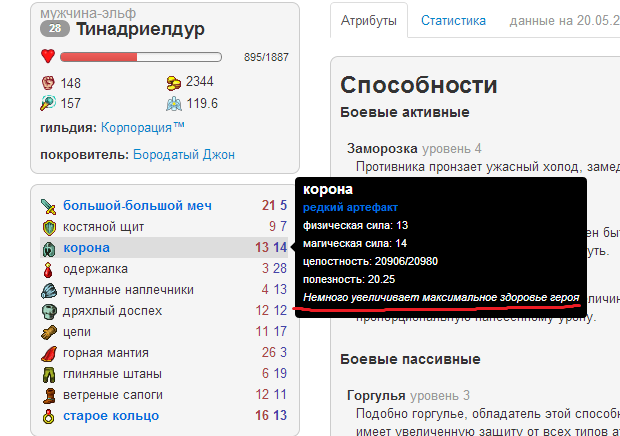
Task: Click the Горгулья ability title
Action: pos(376,395)
